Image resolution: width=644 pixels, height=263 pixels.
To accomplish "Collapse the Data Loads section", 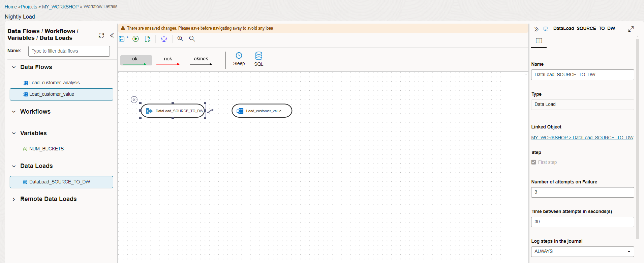I will (14, 166).
